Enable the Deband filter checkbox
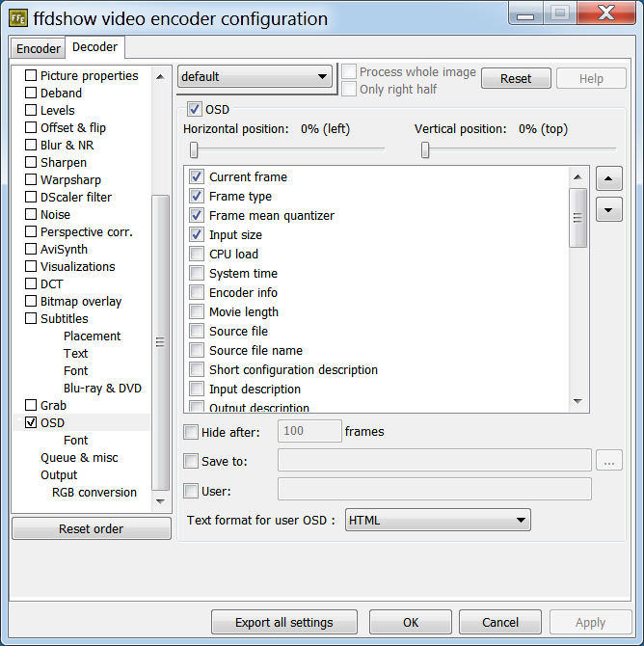The height and width of the screenshot is (646, 644). point(31,93)
